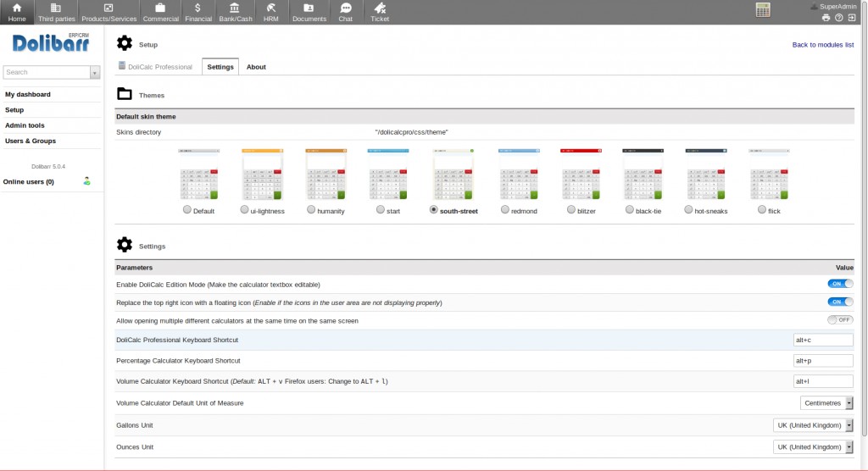Open Users & Groups in left menu
The width and height of the screenshot is (868, 471).
(31, 141)
